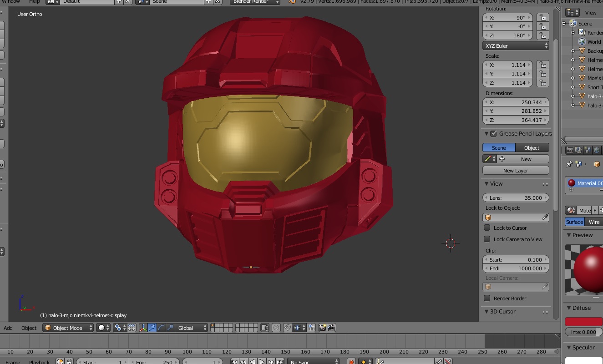The image size is (603, 364).
Task: Open the No Sync playback dropdown
Action: pyautogui.click(x=313, y=362)
